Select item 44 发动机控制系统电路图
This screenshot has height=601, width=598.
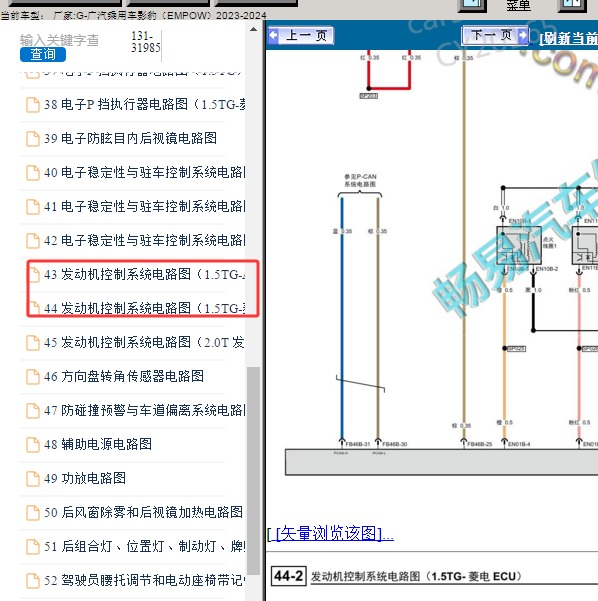145,308
